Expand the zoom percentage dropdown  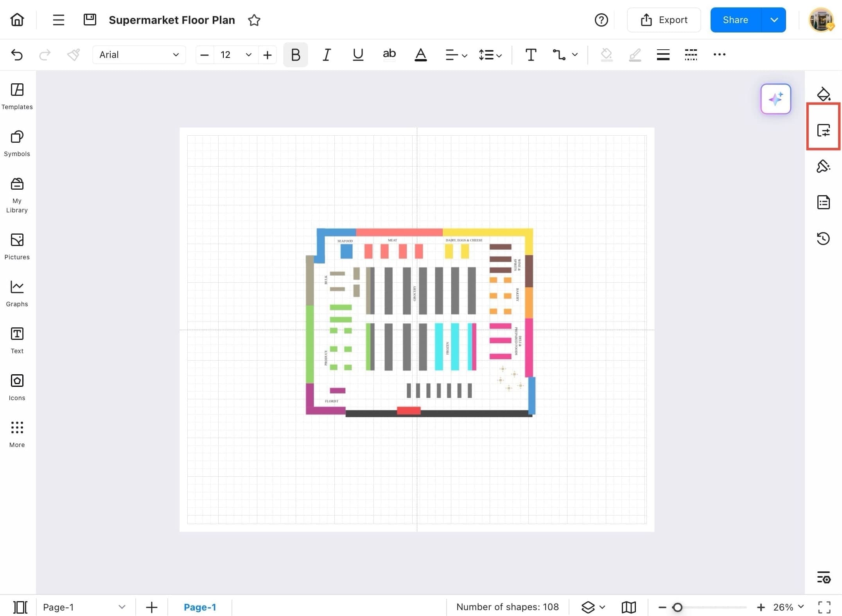[801, 607]
